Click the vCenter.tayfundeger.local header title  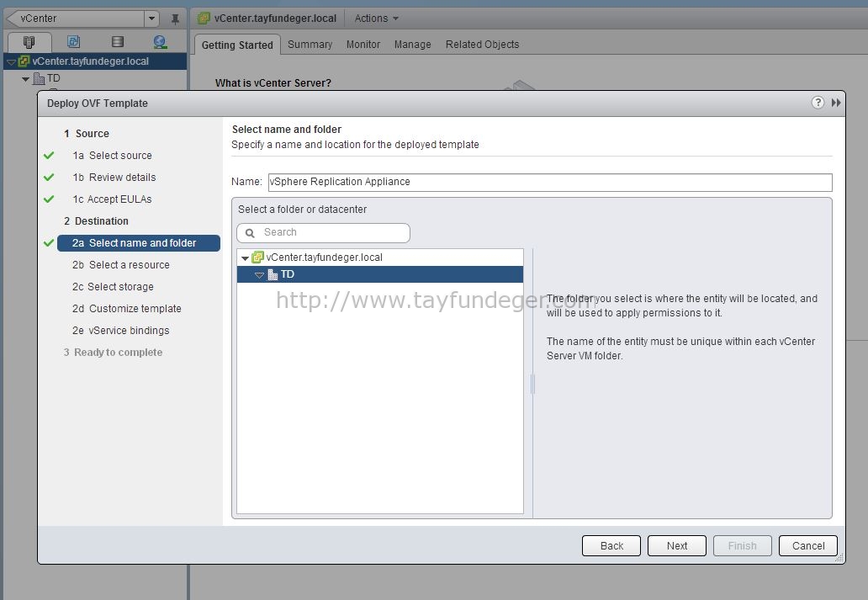pos(275,19)
